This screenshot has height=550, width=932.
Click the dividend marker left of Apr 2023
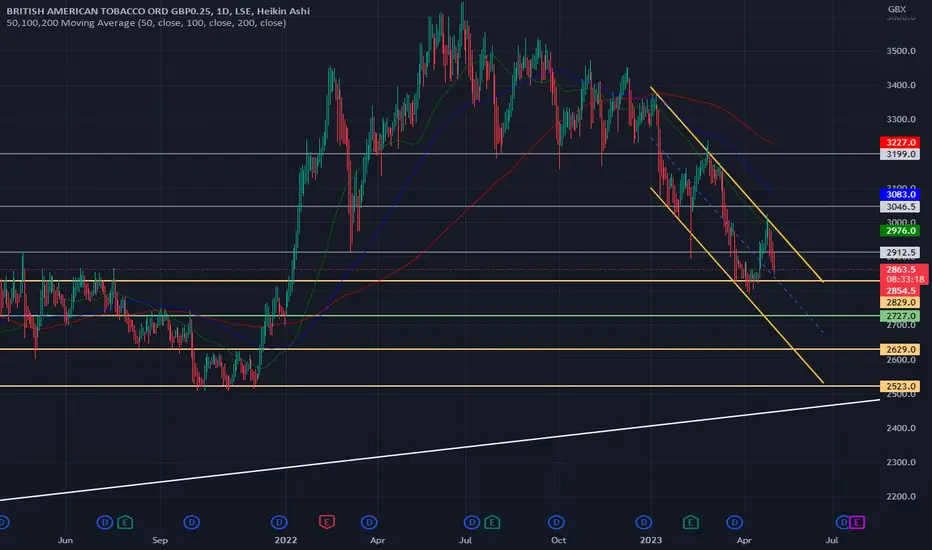click(x=735, y=523)
